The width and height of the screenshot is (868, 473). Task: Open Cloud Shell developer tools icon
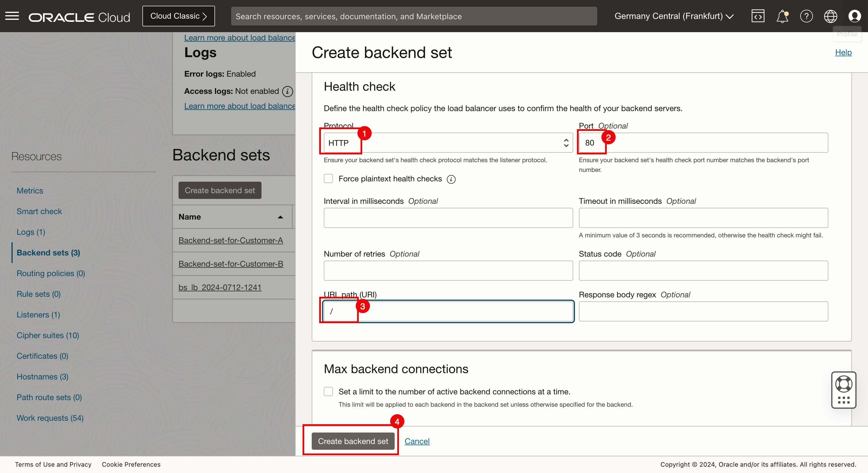[757, 16]
